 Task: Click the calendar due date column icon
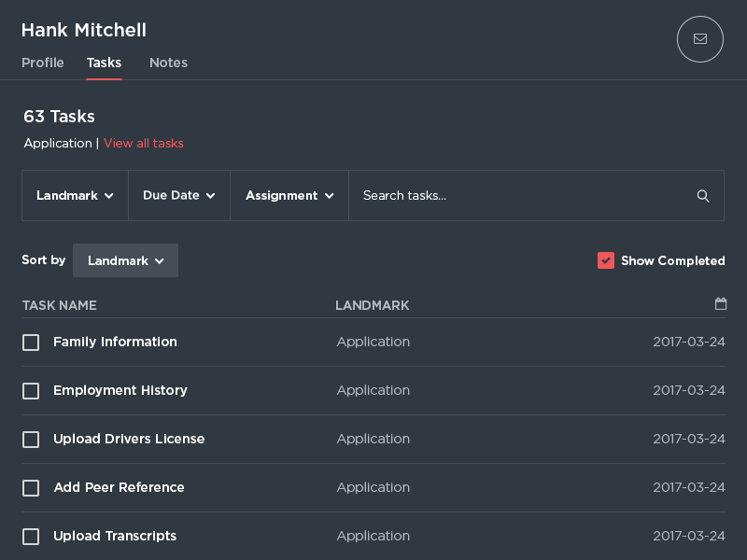[721, 304]
